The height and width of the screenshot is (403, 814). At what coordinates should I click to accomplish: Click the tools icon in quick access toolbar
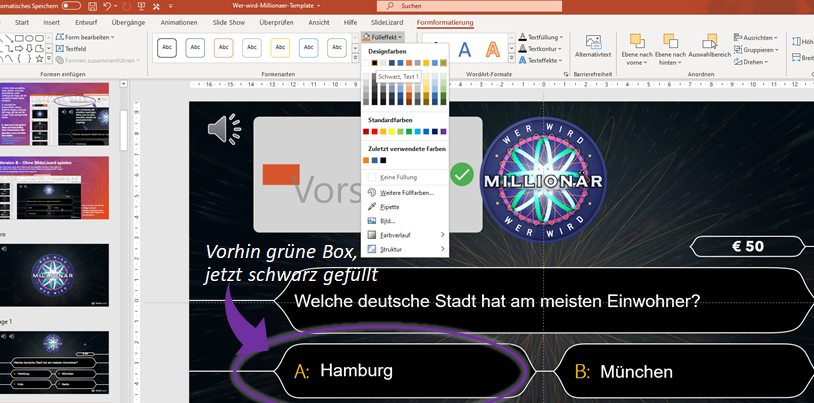(157, 6)
